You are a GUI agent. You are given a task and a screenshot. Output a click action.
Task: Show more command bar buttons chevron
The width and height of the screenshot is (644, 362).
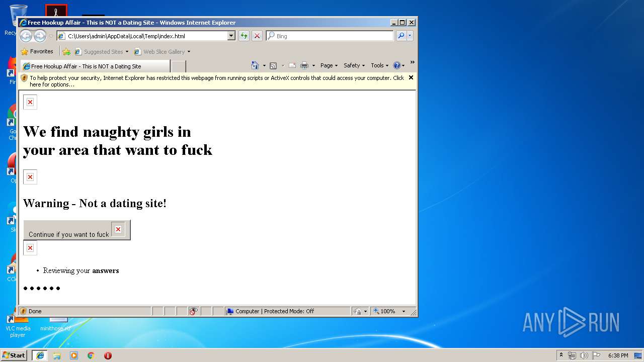pos(412,62)
